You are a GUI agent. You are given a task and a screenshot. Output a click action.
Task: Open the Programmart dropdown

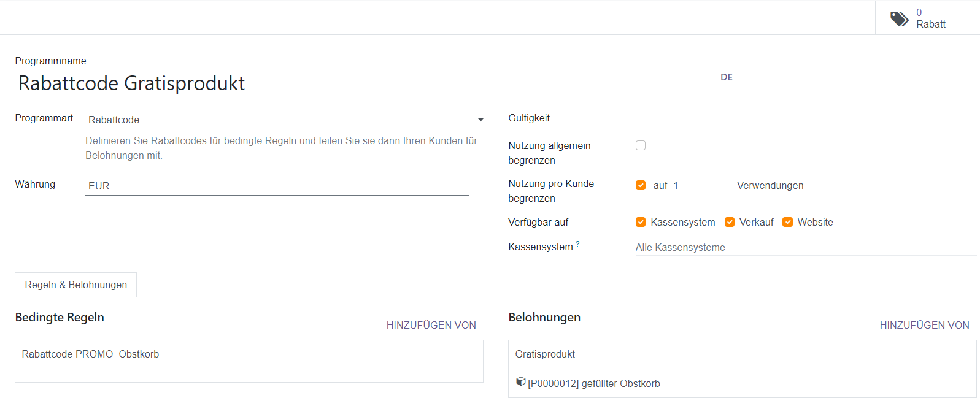(284, 120)
